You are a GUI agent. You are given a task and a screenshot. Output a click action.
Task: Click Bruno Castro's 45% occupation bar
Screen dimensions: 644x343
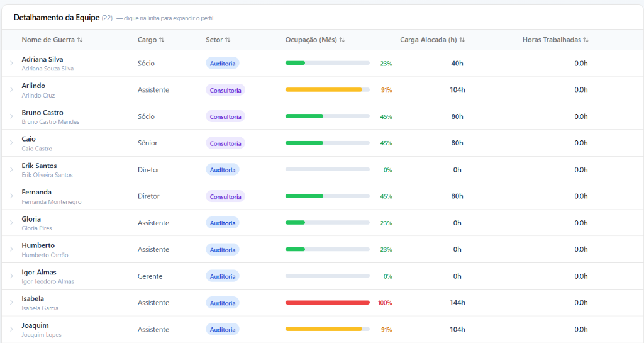click(x=327, y=116)
